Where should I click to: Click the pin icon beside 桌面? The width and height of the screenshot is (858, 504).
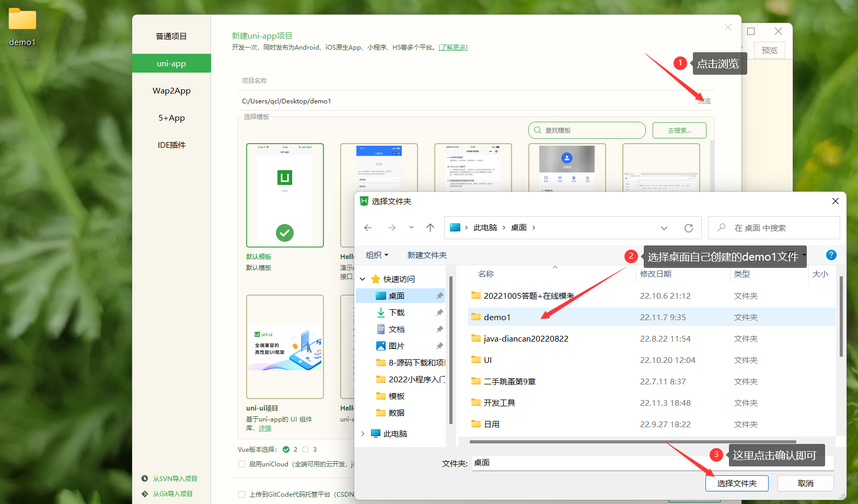(439, 296)
